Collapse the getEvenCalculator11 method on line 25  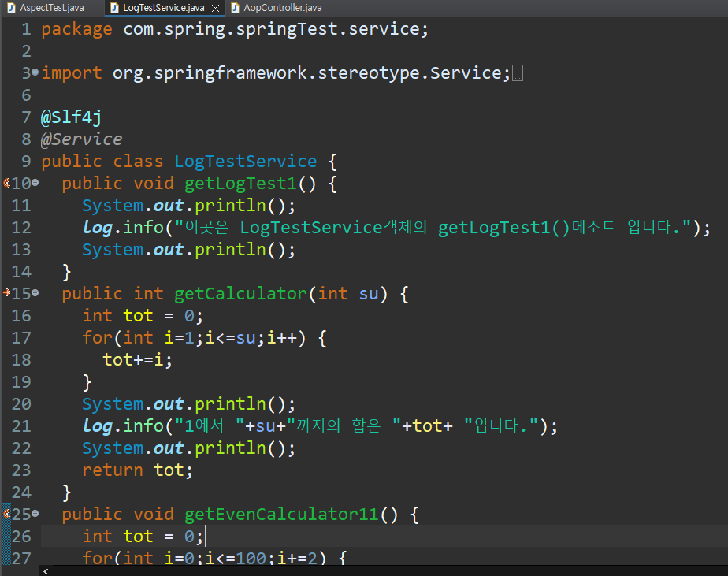point(35,515)
